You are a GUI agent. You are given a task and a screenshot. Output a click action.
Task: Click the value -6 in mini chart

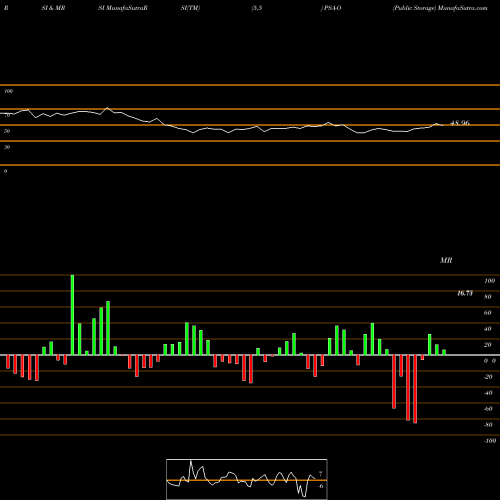[x=321, y=486]
